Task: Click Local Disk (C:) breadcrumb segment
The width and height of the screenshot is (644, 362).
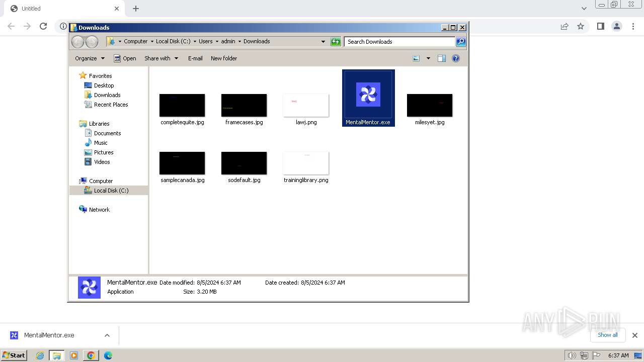Action: [x=173, y=42]
